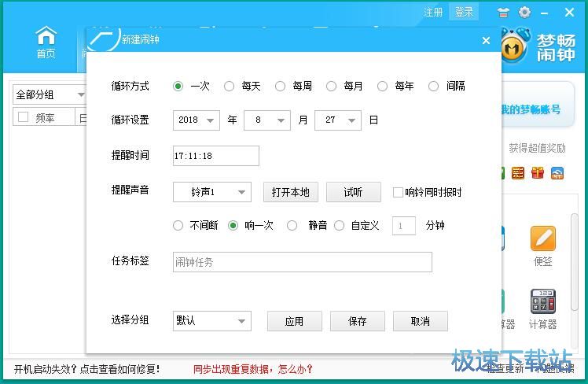Viewport: 588px width, 384px height.
Task: Open the 默认 group dropdown
Action: pyautogui.click(x=212, y=321)
